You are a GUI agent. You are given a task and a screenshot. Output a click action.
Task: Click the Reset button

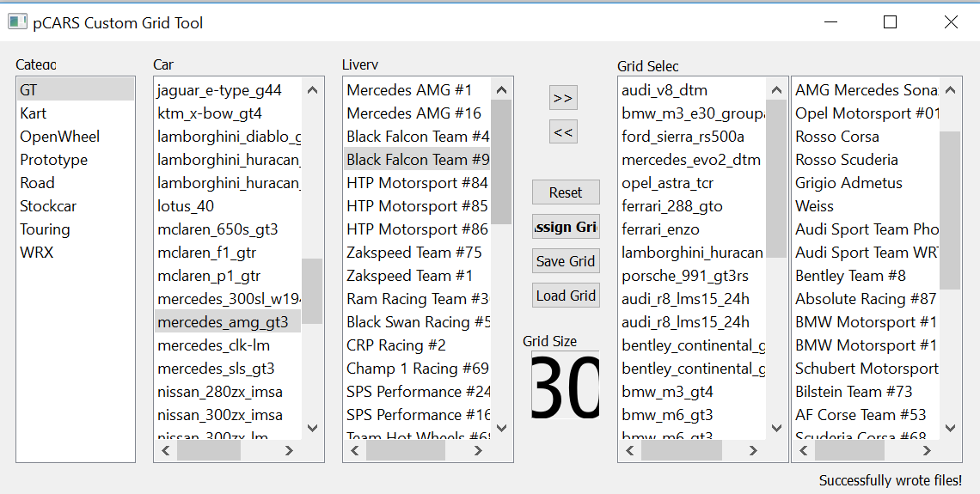point(566,192)
